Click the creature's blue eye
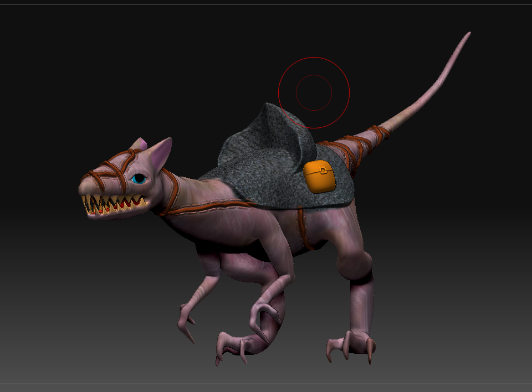532x392 pixels. tap(139, 179)
